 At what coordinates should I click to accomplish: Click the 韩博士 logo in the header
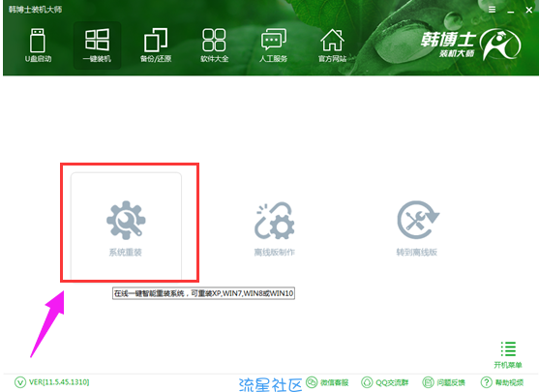[x=470, y=45]
